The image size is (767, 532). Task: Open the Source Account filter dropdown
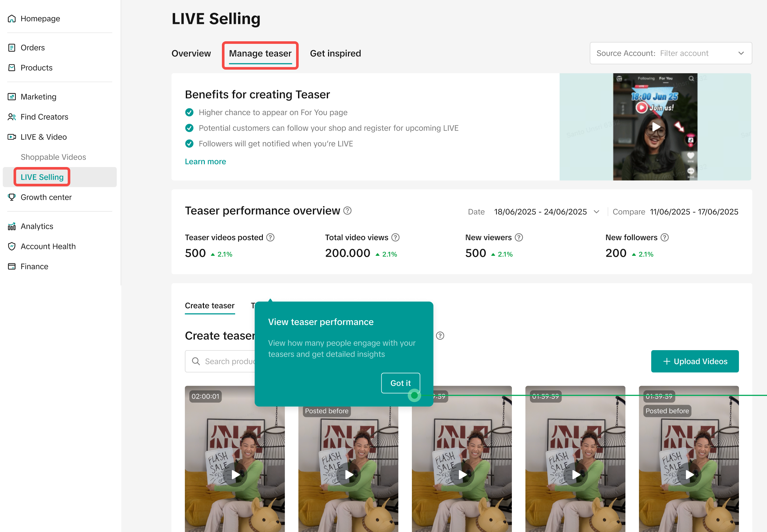click(671, 53)
